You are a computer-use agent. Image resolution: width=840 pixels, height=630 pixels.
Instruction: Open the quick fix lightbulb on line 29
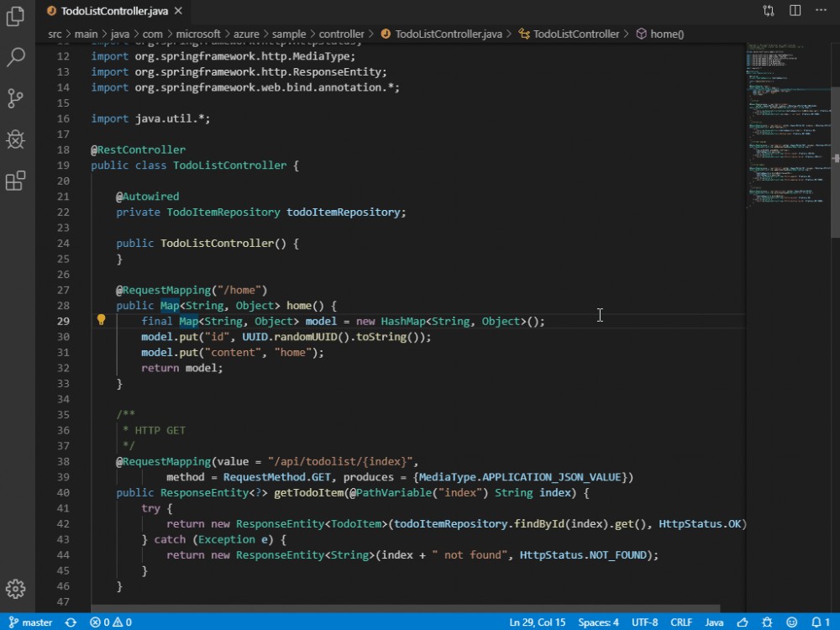click(101, 320)
